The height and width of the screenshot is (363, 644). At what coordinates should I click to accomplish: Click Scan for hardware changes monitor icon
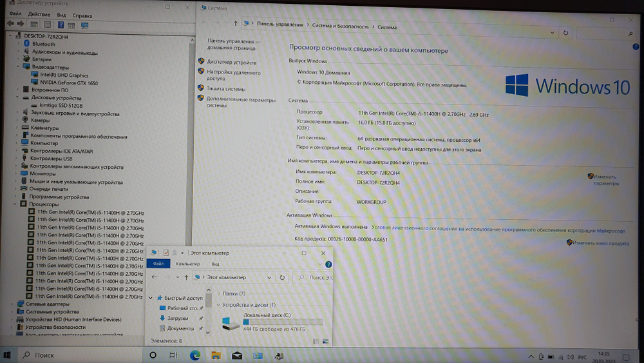[84, 25]
